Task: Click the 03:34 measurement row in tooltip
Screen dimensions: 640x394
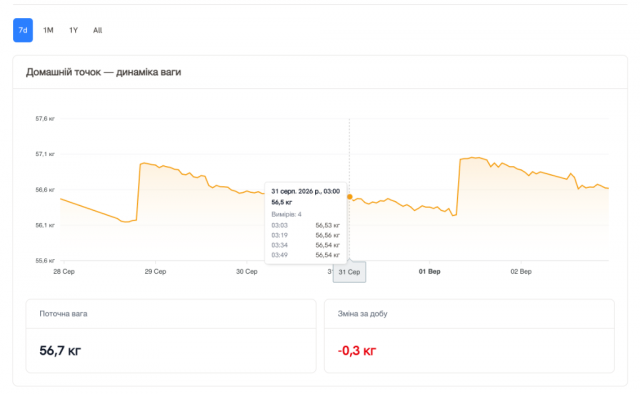Action: coord(305,245)
